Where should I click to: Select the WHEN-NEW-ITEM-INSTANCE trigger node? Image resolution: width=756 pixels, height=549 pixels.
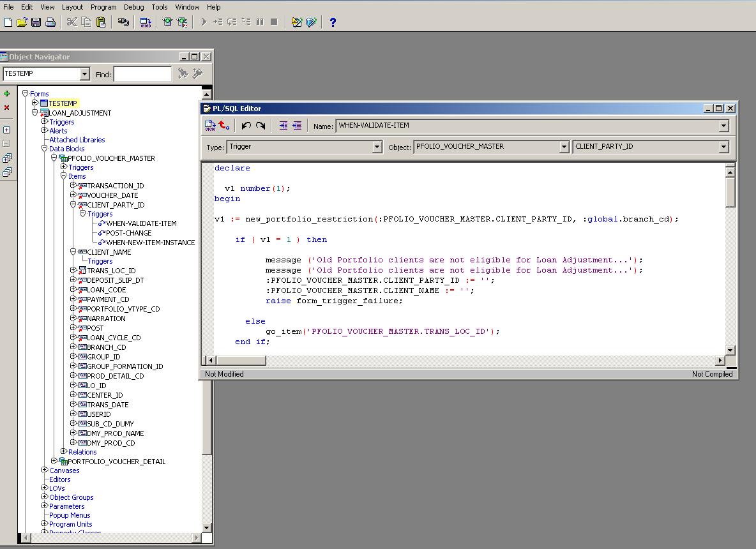pyautogui.click(x=151, y=243)
